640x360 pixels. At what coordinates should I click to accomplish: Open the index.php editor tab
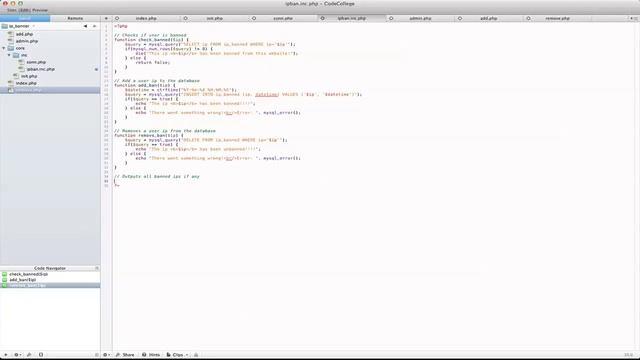coord(146,18)
